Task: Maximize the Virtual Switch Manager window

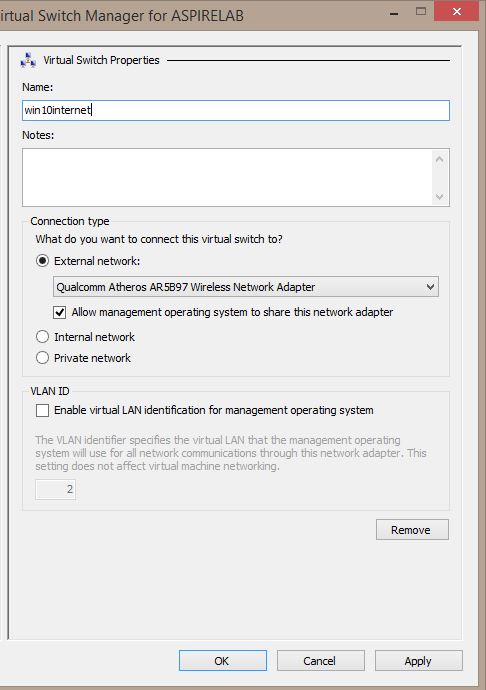Action: click(421, 12)
